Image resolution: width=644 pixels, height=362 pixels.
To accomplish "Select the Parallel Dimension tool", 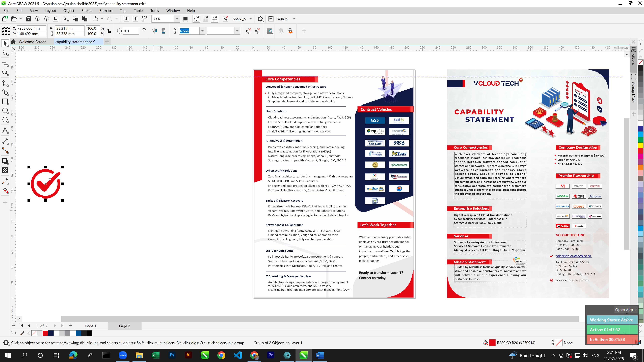I will [x=5, y=141].
